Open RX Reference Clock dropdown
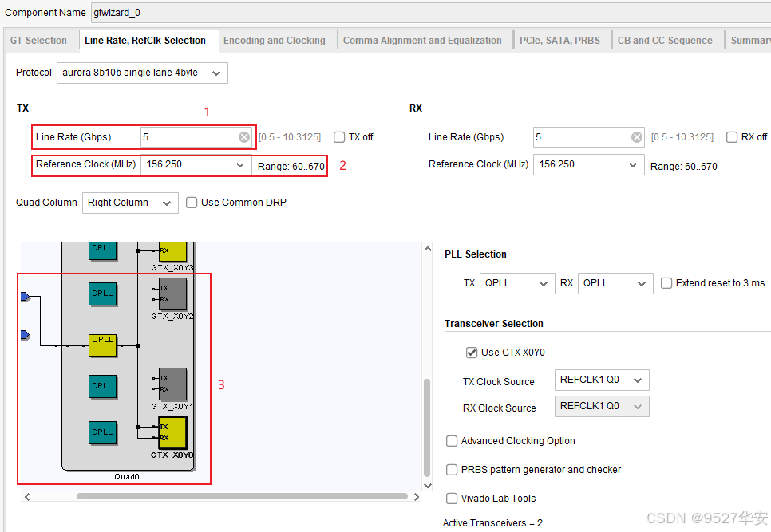771x532 pixels. 588,164
